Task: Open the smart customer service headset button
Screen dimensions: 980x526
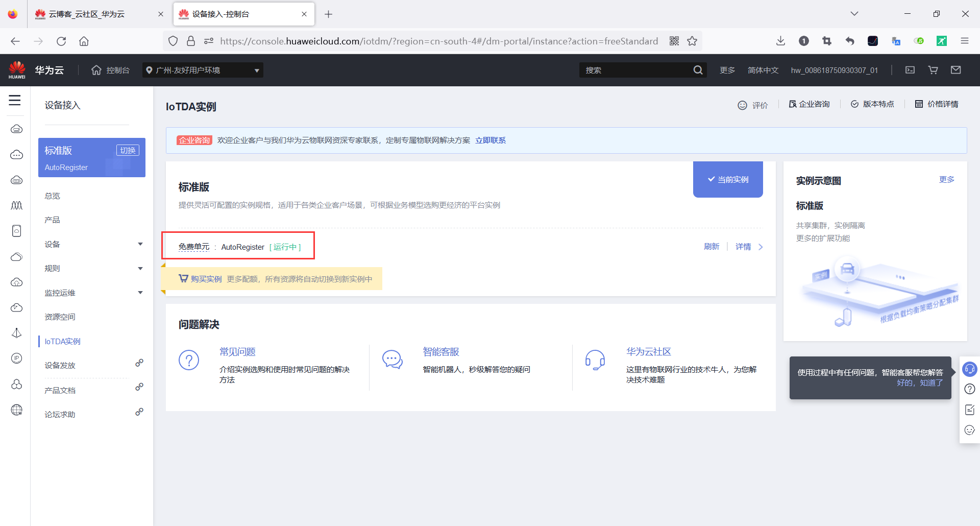Action: tap(969, 369)
